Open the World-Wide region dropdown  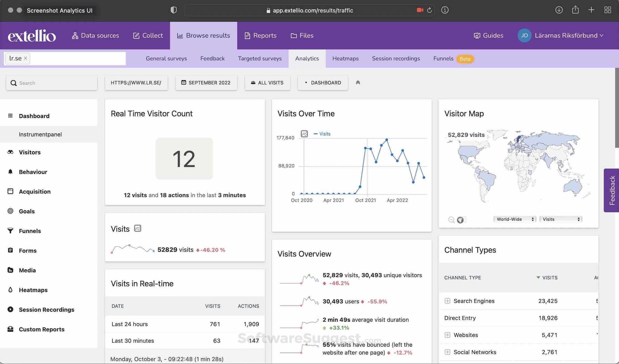(514, 219)
